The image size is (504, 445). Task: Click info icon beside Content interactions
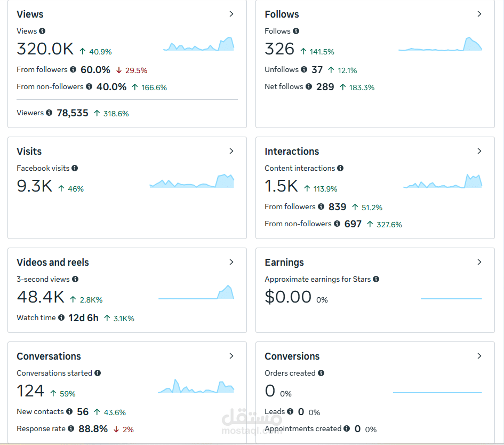click(340, 168)
